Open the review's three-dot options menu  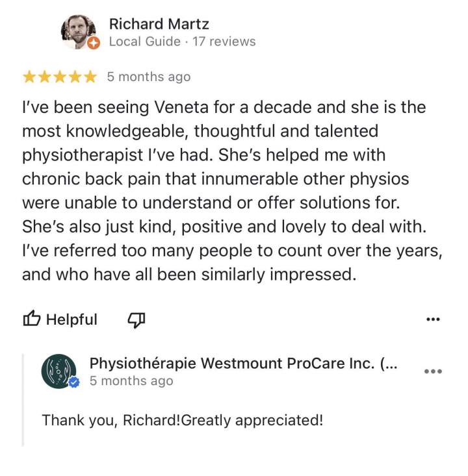(x=433, y=319)
